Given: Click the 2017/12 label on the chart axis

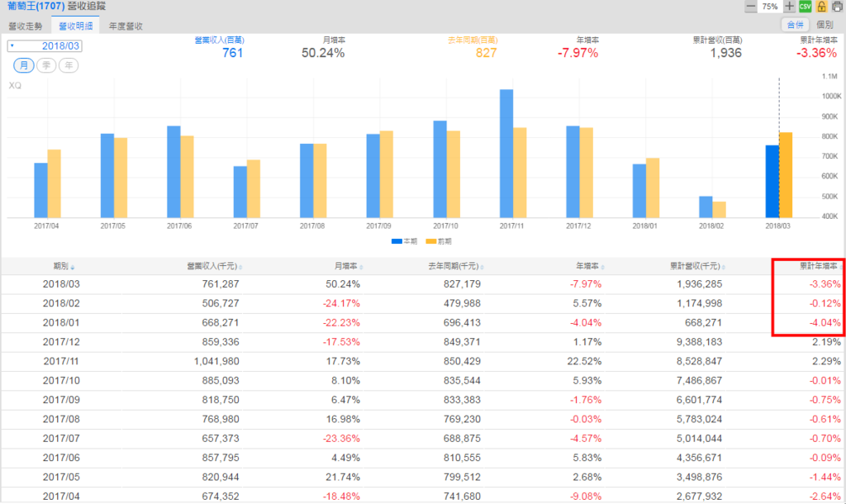Looking at the screenshot, I should 578,226.
